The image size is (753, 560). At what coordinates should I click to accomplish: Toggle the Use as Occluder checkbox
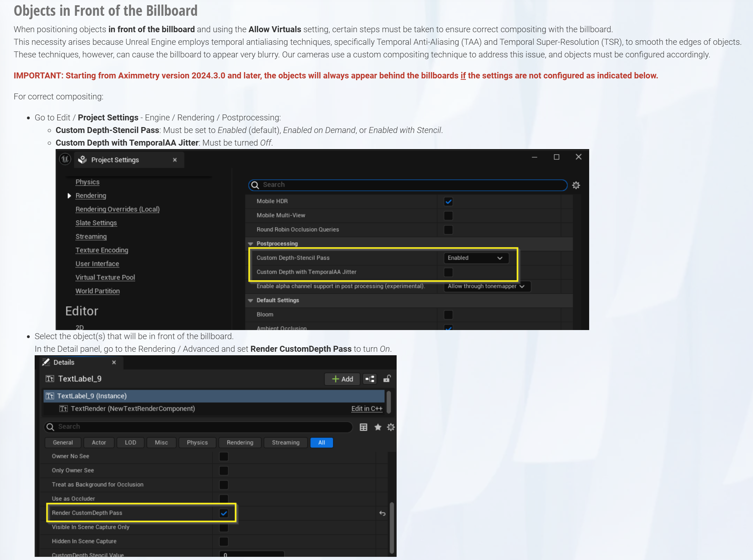(224, 499)
